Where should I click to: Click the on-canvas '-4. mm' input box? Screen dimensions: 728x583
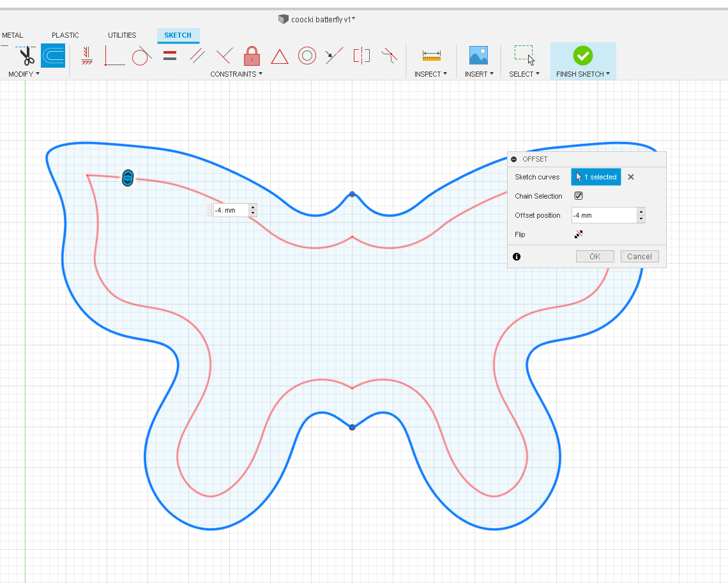231,210
